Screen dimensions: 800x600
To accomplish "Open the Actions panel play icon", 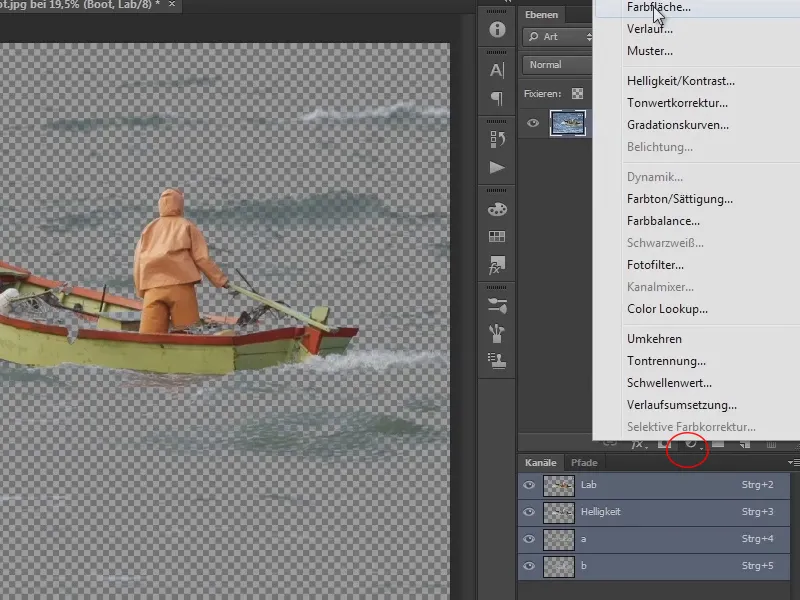I will [x=497, y=167].
